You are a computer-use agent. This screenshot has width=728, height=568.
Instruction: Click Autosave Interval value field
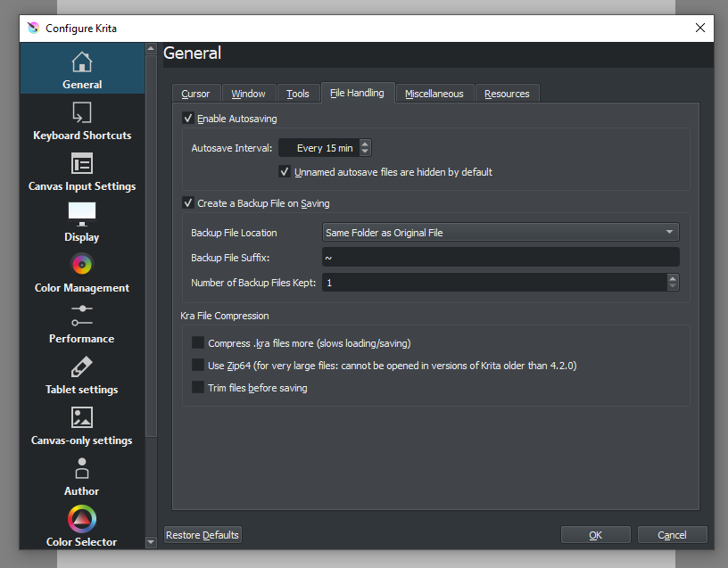click(x=319, y=148)
